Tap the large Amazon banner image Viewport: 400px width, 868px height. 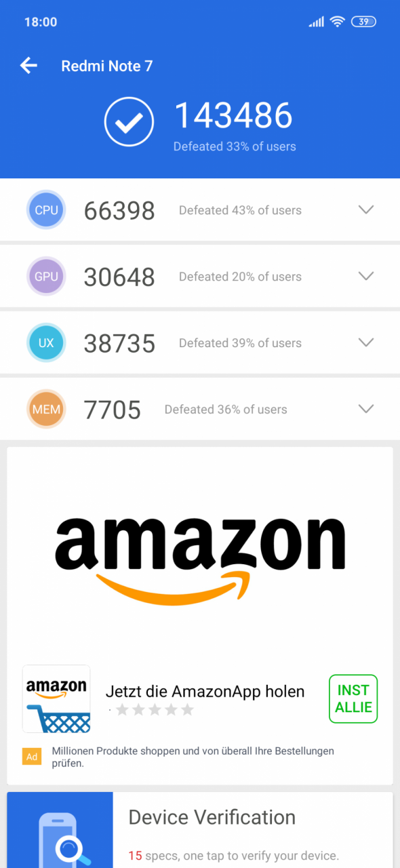tap(200, 553)
